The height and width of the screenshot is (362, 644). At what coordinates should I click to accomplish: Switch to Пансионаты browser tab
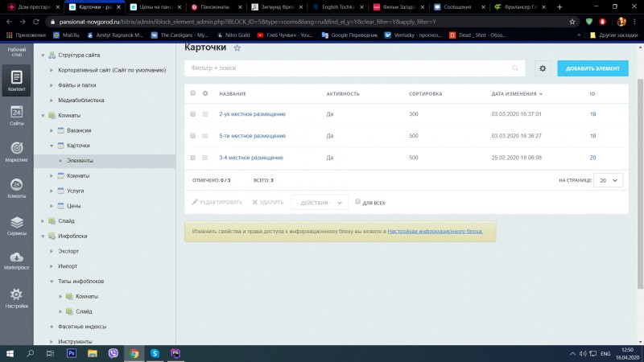point(214,7)
